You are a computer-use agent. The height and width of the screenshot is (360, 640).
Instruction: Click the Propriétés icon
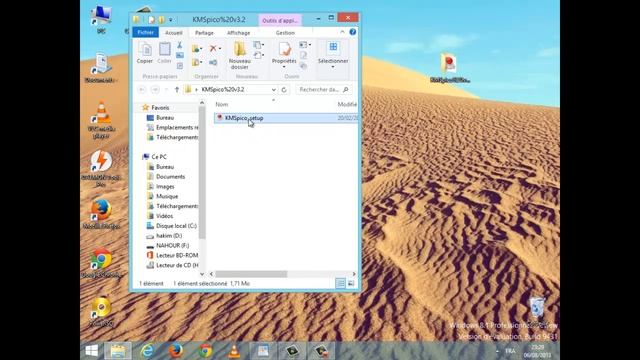(x=284, y=49)
